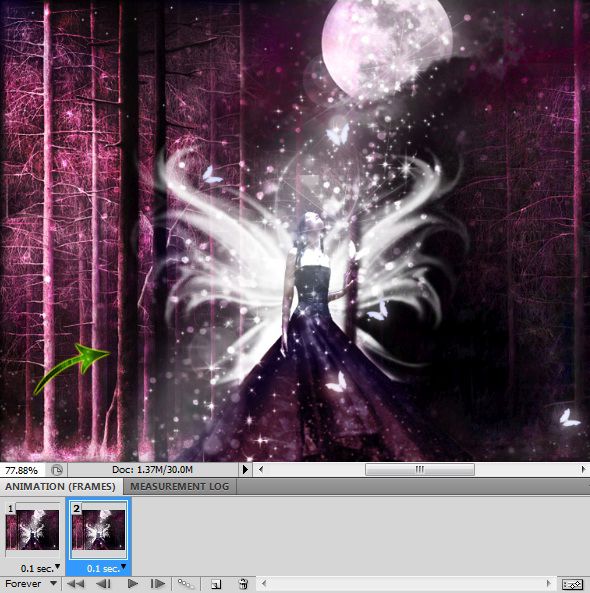Open the status preview icon beside the zoom level

click(x=57, y=470)
